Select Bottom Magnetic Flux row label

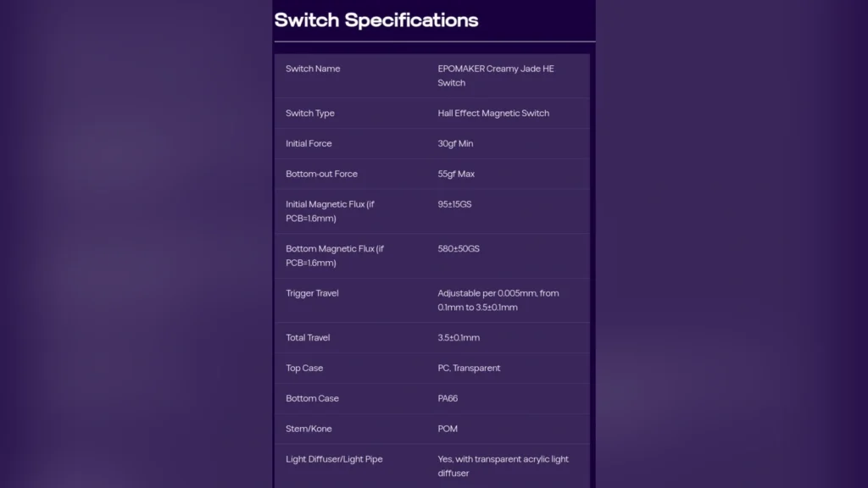pyautogui.click(x=334, y=256)
